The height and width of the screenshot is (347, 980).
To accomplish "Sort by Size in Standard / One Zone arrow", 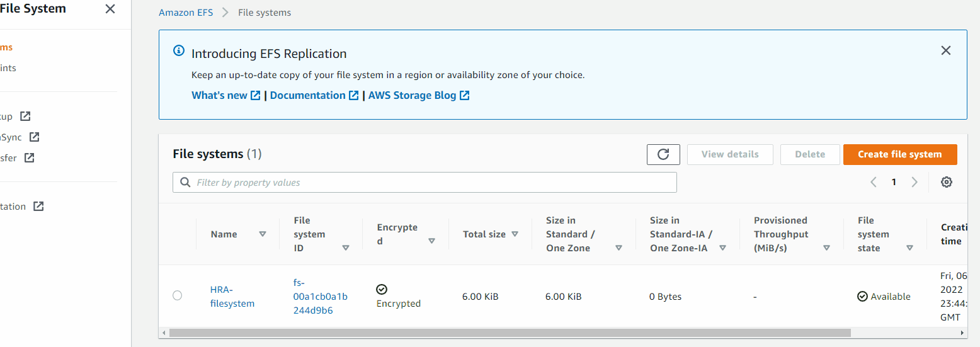I will tap(618, 248).
